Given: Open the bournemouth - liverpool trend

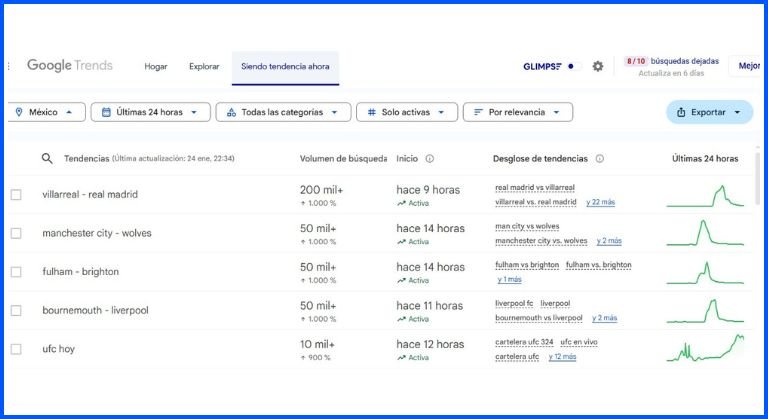Looking at the screenshot, I should click(96, 310).
